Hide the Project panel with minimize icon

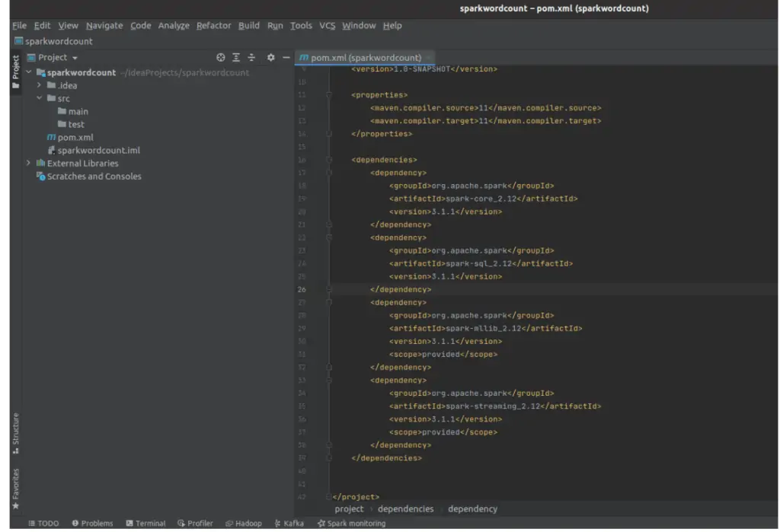click(286, 58)
